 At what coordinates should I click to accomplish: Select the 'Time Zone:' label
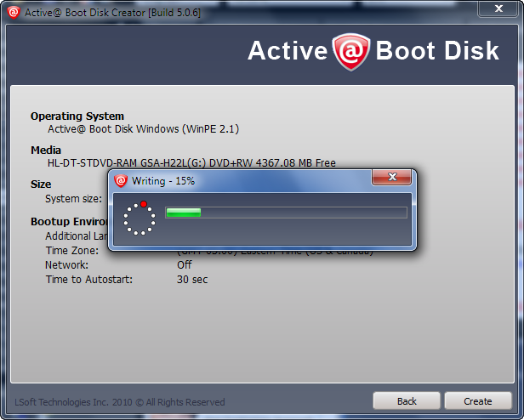pyautogui.click(x=72, y=250)
